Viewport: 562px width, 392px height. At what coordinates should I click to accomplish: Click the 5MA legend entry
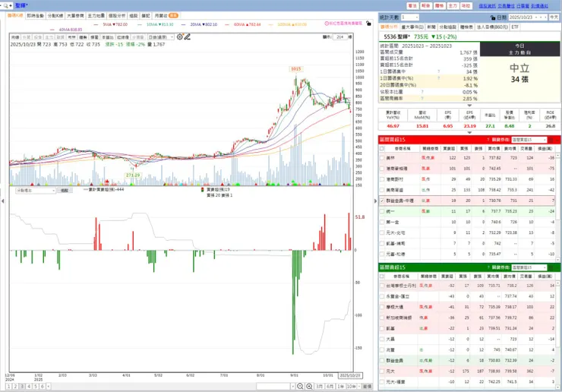coord(111,24)
